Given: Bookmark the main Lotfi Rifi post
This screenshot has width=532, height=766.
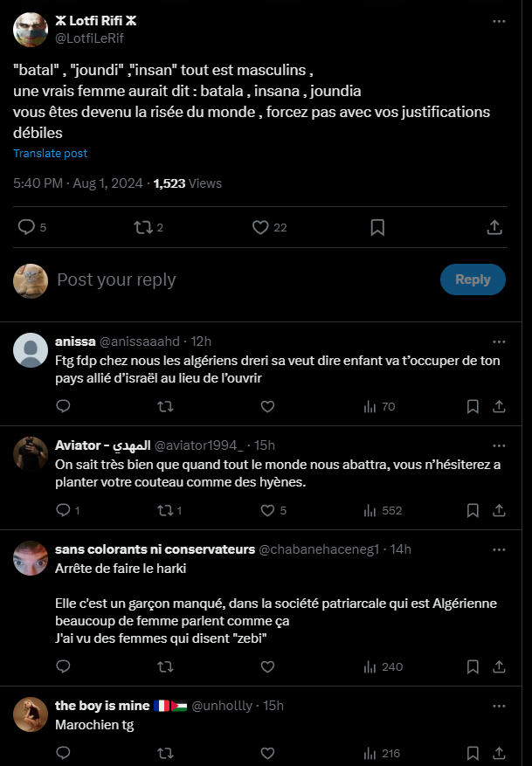Looking at the screenshot, I should click(x=377, y=227).
